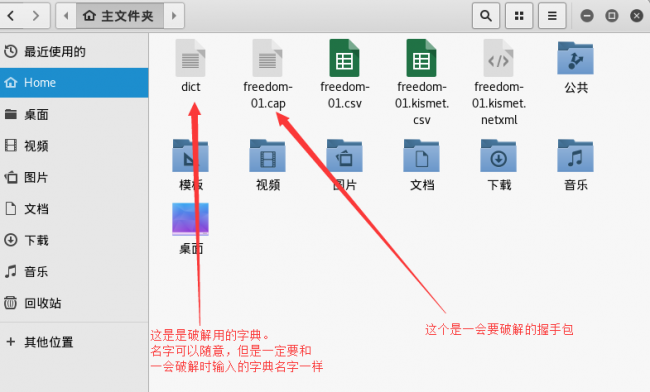Select the 下载 folder icon in main pane
Screen dimensions: 650x392
point(499,155)
